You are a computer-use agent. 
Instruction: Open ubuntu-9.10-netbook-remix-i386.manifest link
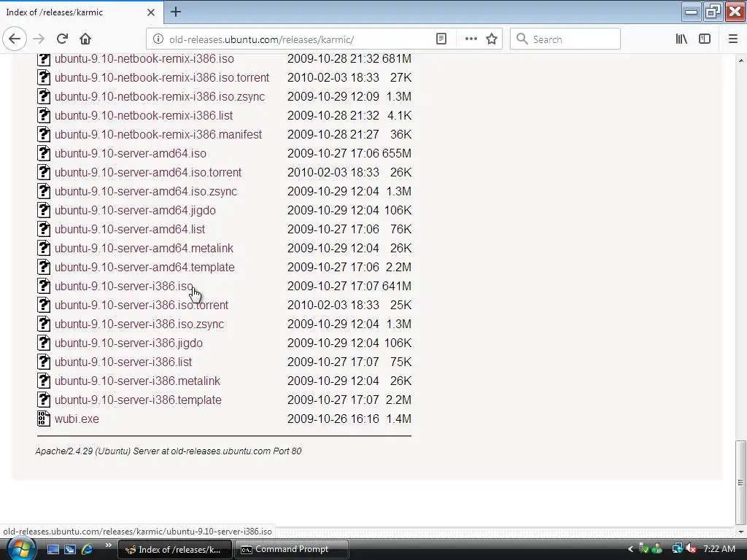coord(158,135)
